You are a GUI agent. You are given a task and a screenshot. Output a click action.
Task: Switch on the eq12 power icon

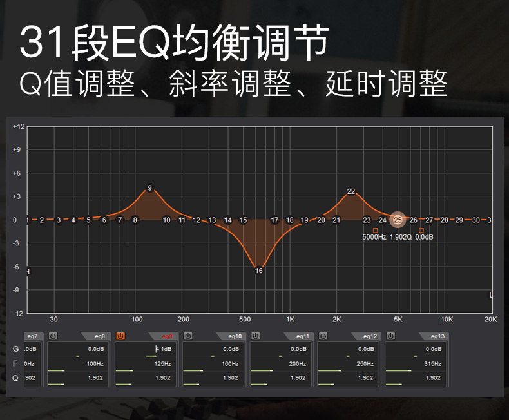pyautogui.click(x=323, y=336)
